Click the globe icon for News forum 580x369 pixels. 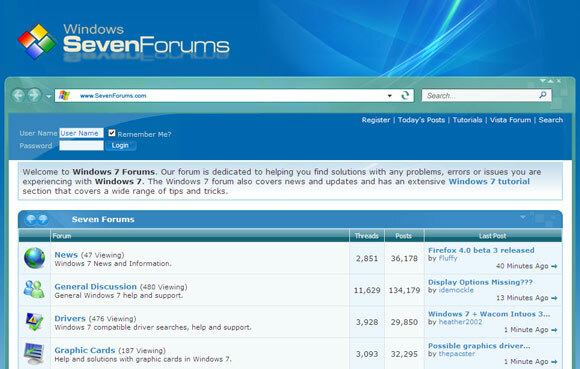[x=34, y=258]
